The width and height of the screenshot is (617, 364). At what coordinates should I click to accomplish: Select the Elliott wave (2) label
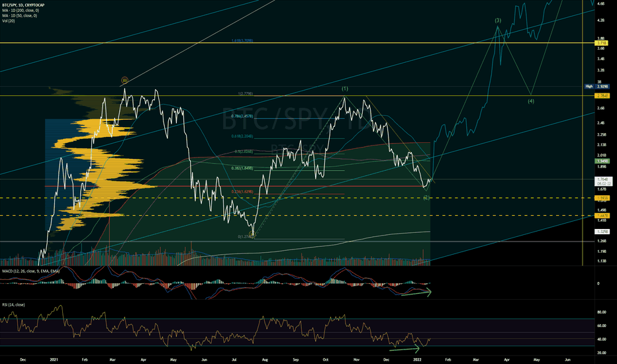(x=426, y=197)
